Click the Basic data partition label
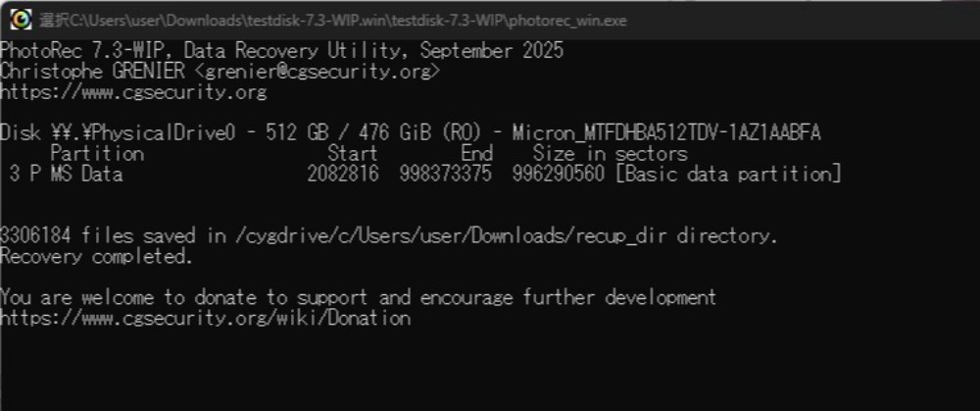The width and height of the screenshot is (980, 411). point(728,174)
